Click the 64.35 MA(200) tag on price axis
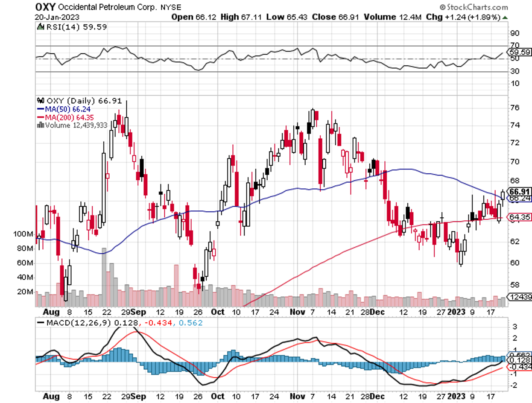This screenshot has height=403, width=532. point(520,217)
